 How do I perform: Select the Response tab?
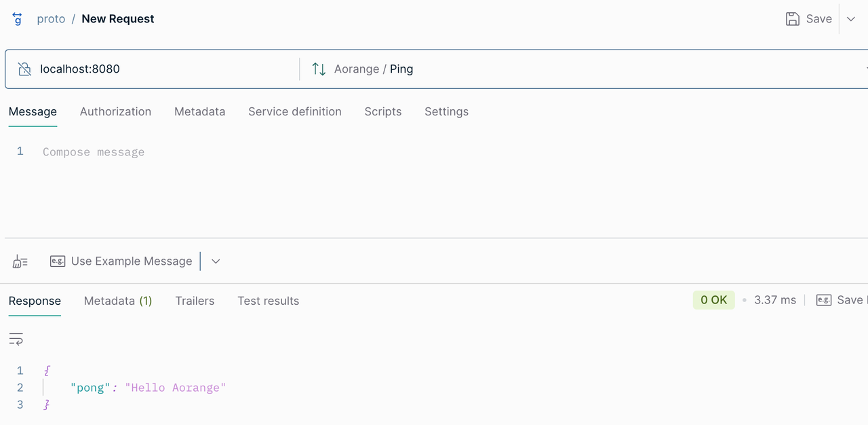pyautogui.click(x=35, y=301)
